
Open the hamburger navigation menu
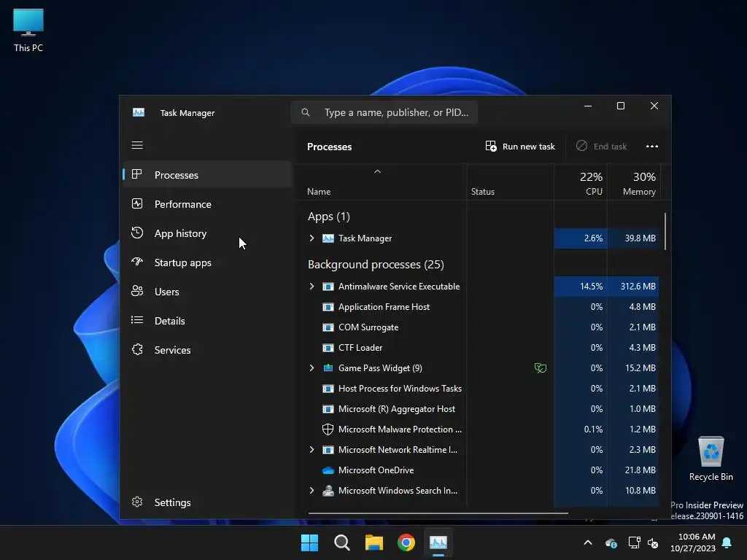tap(137, 145)
